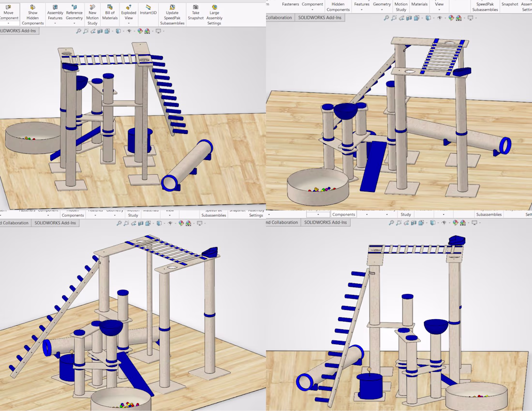Expand Features dropdown arrow in top-right ribbon
The width and height of the screenshot is (532, 411).
pos(362,10)
